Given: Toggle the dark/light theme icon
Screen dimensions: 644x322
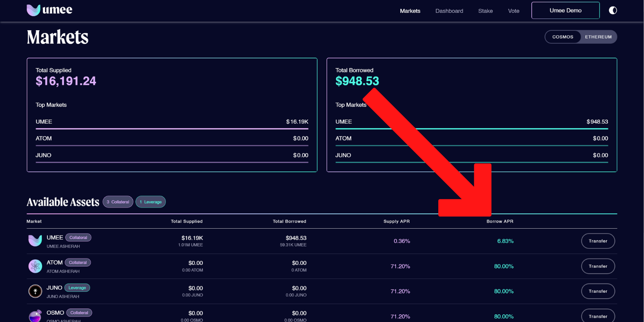Looking at the screenshot, I should click(x=613, y=10).
